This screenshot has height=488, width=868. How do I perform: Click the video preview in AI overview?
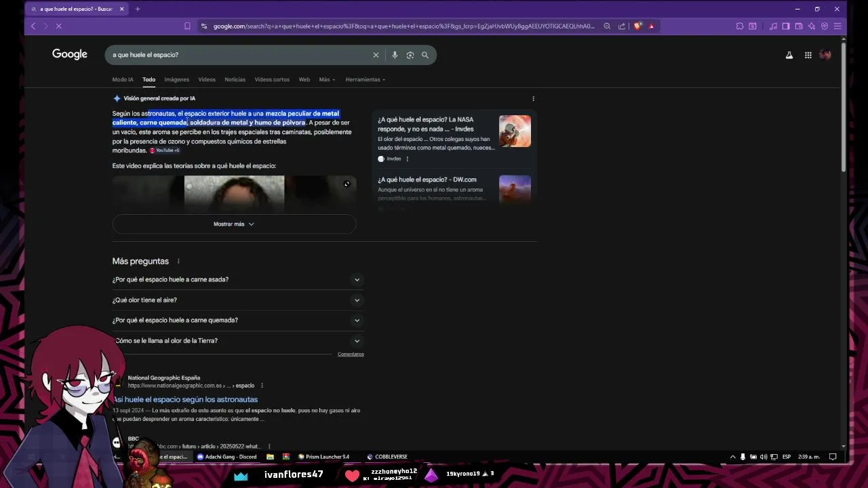234,194
